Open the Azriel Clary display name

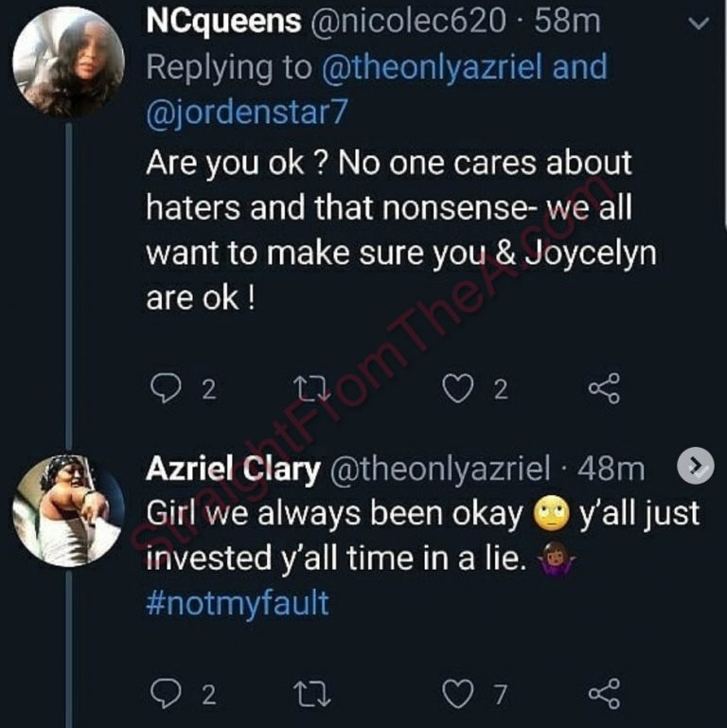[x=230, y=468]
